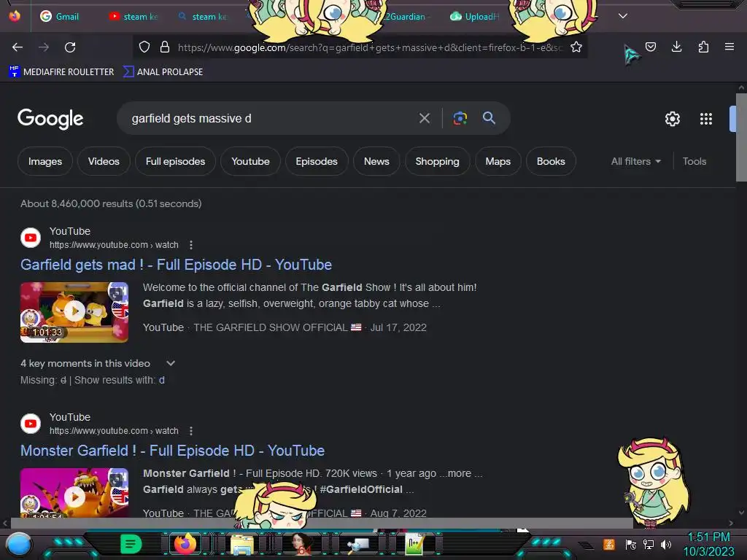Filter results by Shopping

[438, 161]
